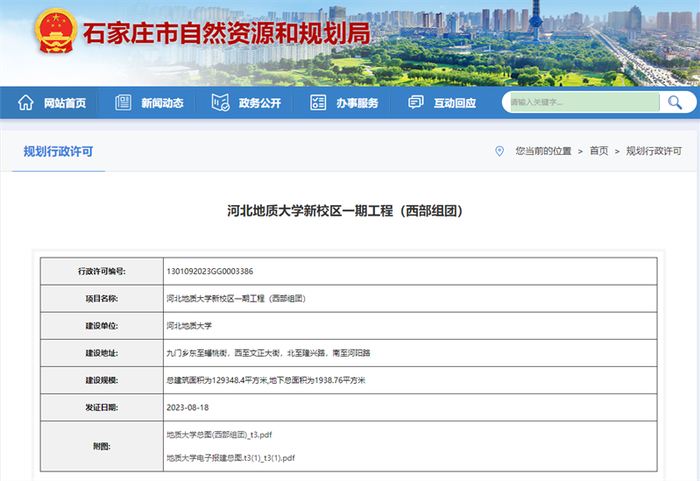Click 规划行政许可 breadcrumb link
This screenshot has width=700, height=481.
(654, 151)
